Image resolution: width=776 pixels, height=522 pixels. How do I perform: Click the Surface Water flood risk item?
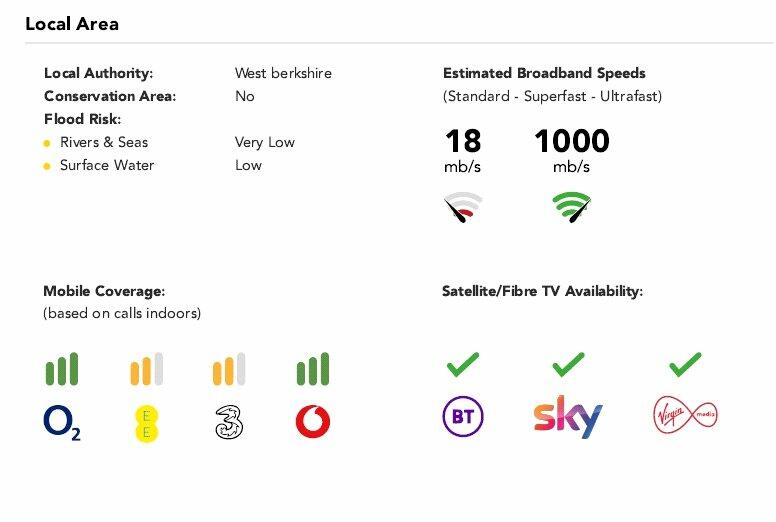107,165
